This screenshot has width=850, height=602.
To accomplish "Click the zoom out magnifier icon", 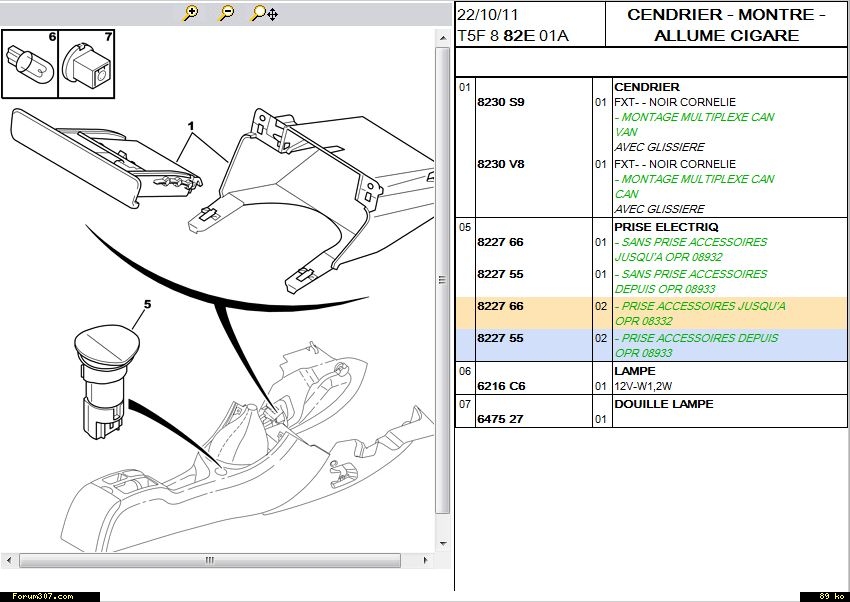I will (x=227, y=13).
